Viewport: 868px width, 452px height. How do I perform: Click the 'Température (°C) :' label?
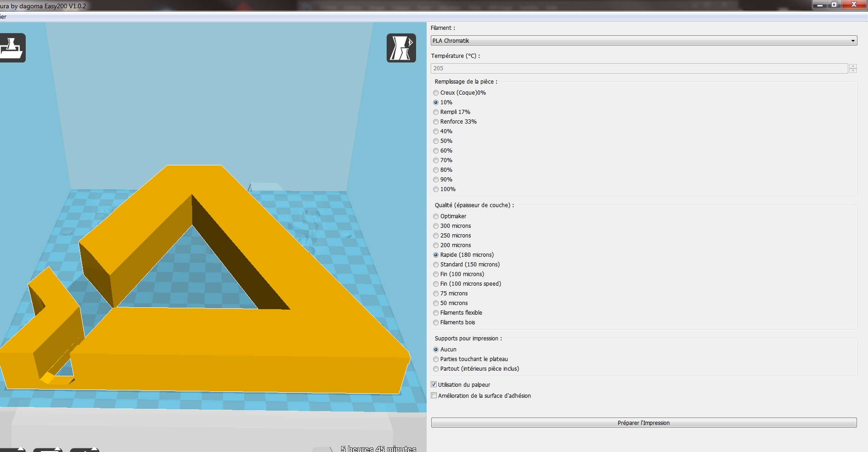click(x=455, y=56)
